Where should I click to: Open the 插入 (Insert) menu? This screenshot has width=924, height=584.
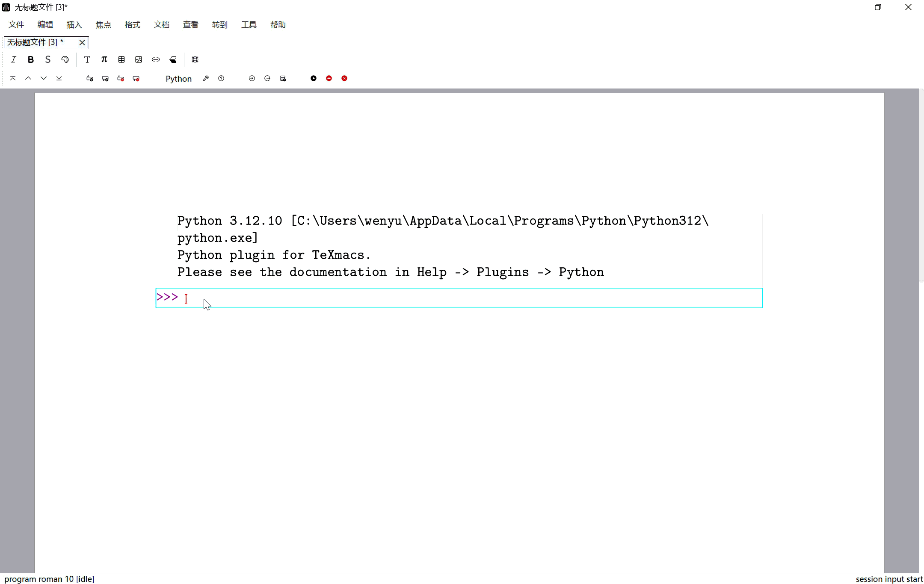74,25
